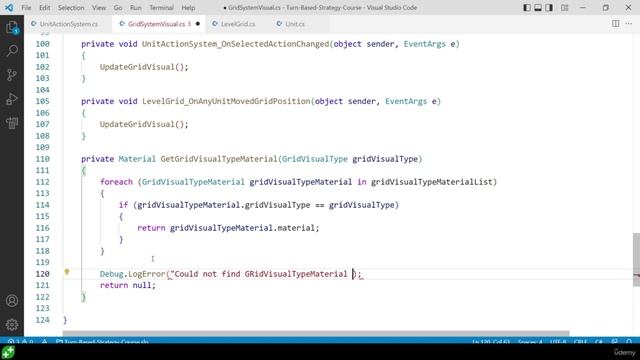This screenshot has height=360, width=640.
Task: Click 'UpdateGridVisual();' on line 102
Action: click(x=144, y=67)
